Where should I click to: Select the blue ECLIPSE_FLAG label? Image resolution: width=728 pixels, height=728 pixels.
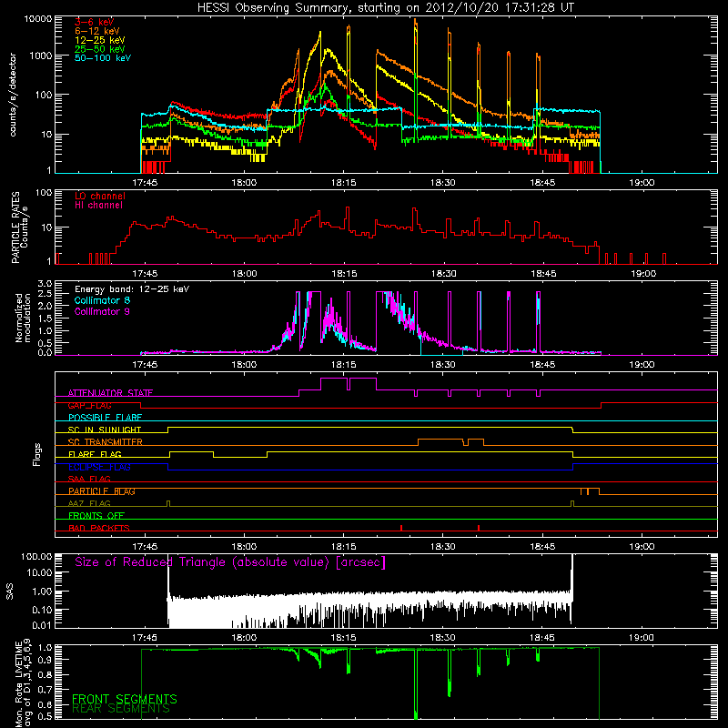click(x=99, y=467)
